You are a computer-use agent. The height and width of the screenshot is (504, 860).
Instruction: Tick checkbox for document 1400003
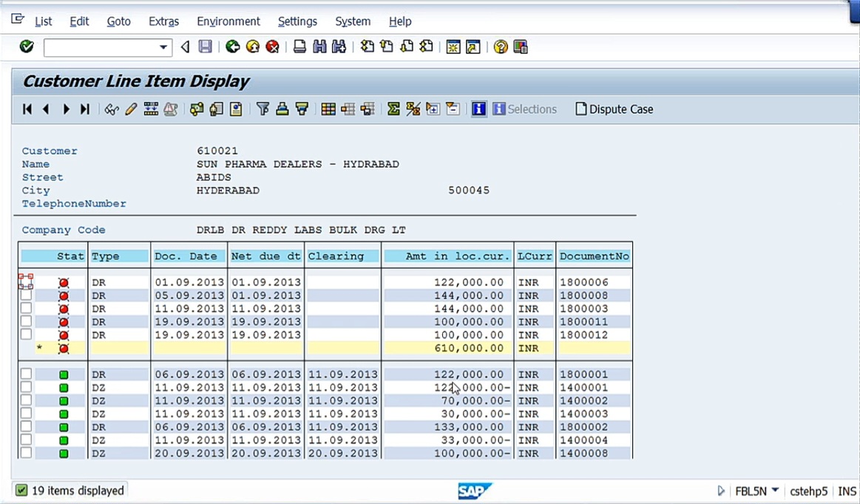coord(26,413)
